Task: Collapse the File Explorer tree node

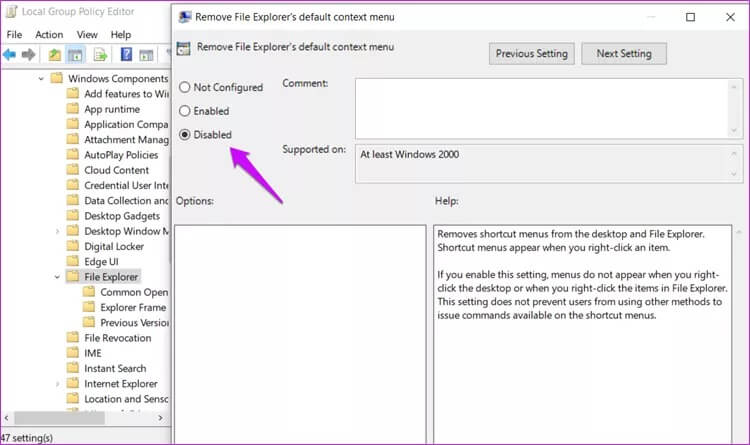Action: pyautogui.click(x=57, y=277)
